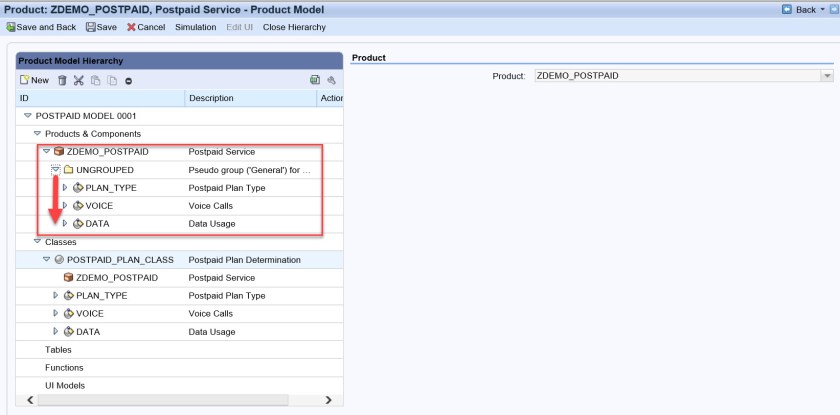This screenshot has width=840, height=415.
Task: Click the wrench personalize icon
Action: tap(331, 80)
